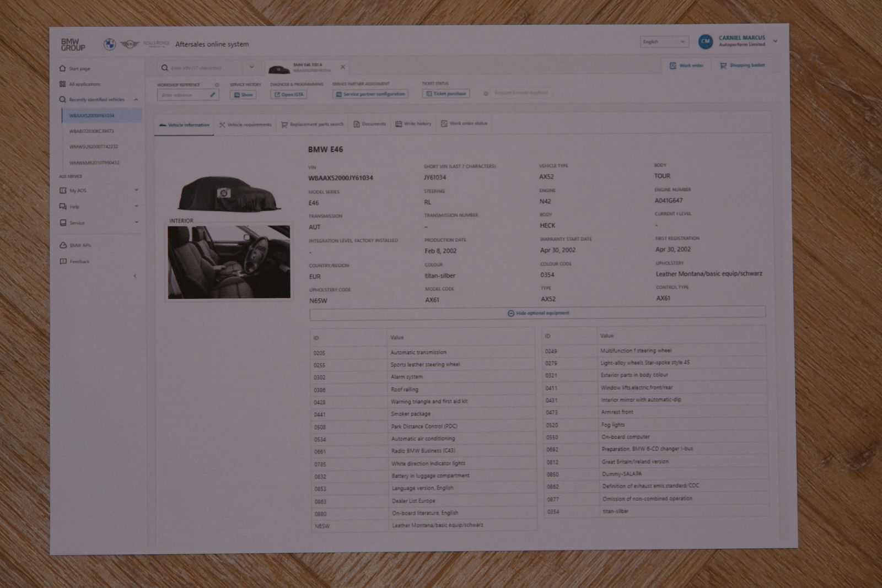Switch to the Vehicle information tab

(x=184, y=125)
